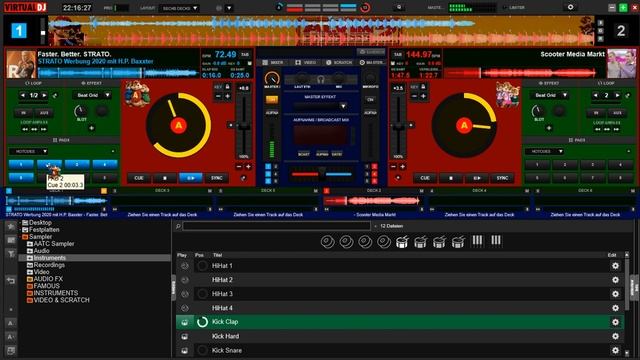Toggle loop IN button on left deck
640x360 pixels.
coord(23,113)
